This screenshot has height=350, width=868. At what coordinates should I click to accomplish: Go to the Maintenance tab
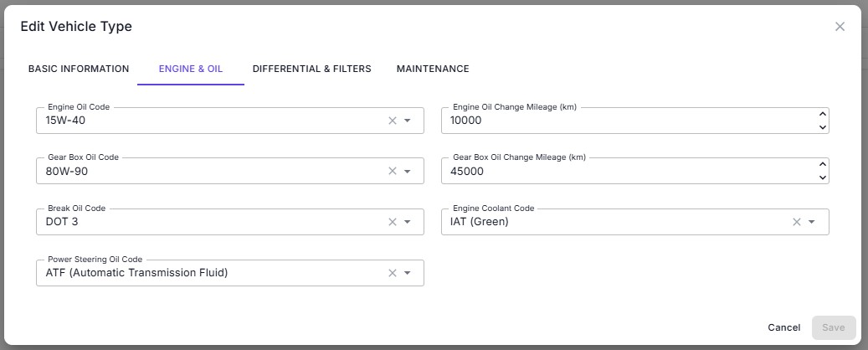(433, 69)
